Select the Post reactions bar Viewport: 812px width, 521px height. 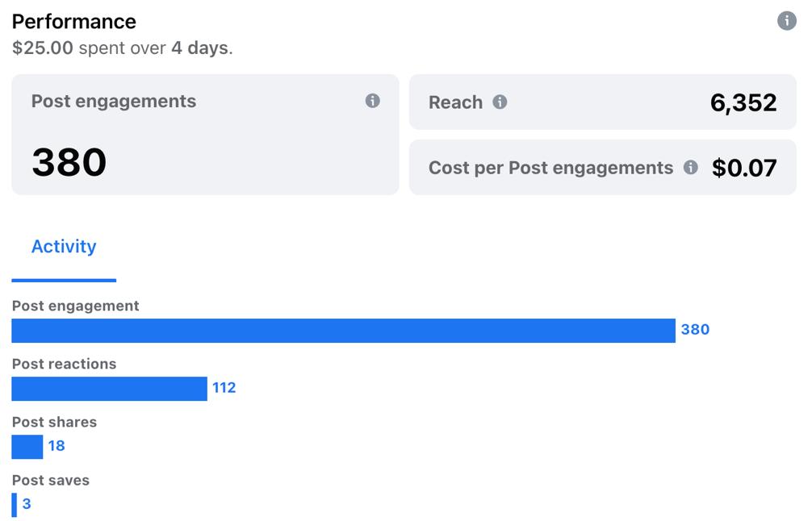[109, 389]
